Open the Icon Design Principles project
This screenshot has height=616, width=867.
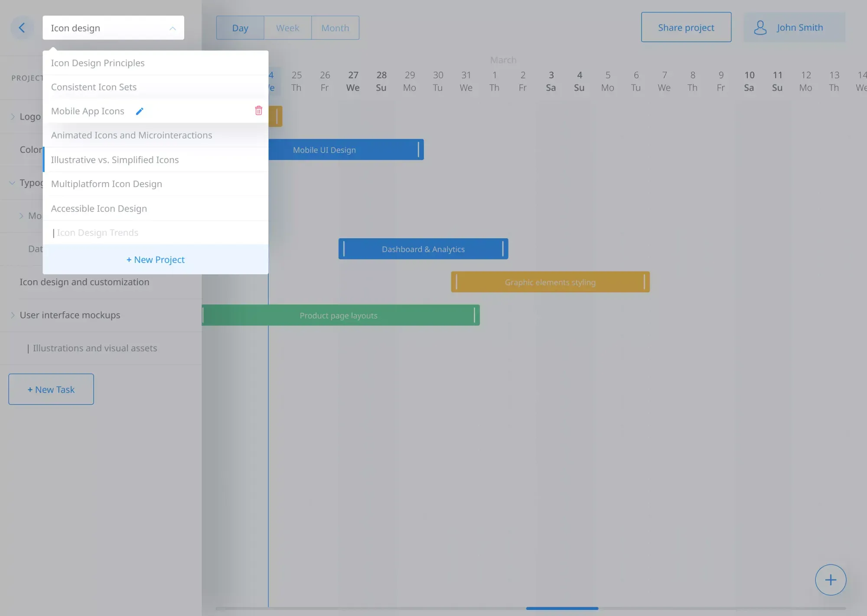point(98,62)
